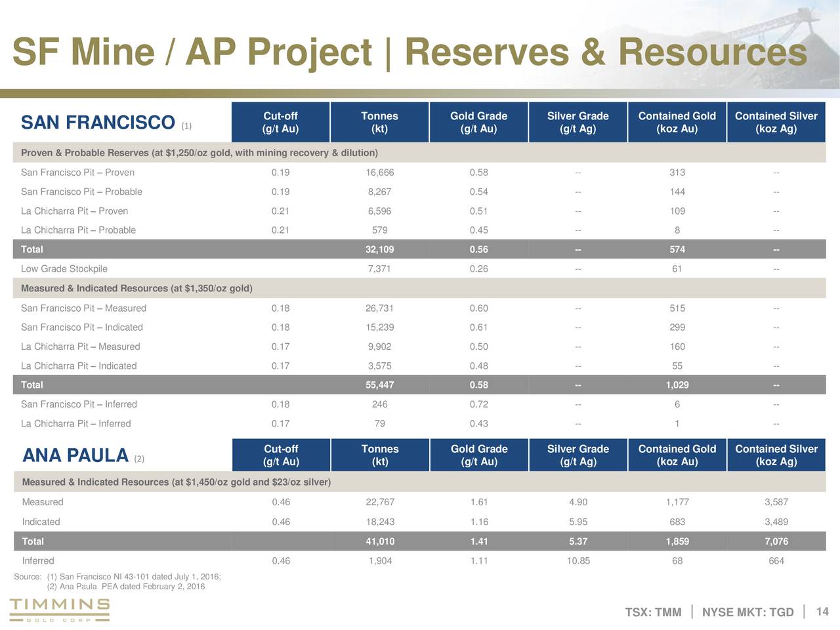Image resolution: width=840 pixels, height=630 pixels.
Task: Click the 'Low Grade Stockpile' row label
Action: 64,269
